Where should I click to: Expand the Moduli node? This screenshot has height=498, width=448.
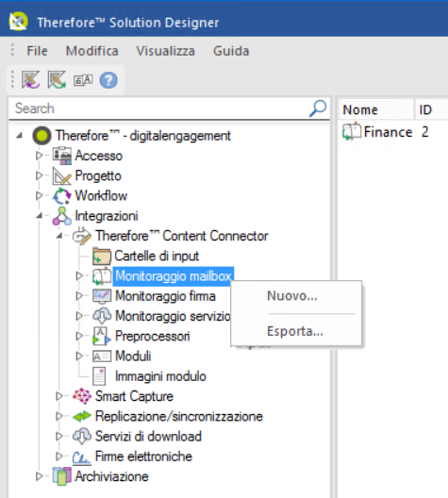[79, 356]
